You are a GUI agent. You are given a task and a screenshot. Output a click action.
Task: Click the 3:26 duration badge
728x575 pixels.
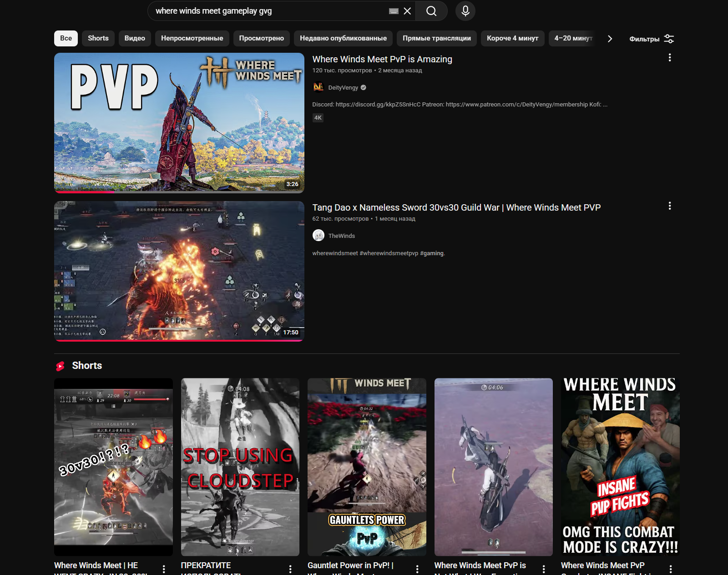pos(292,184)
